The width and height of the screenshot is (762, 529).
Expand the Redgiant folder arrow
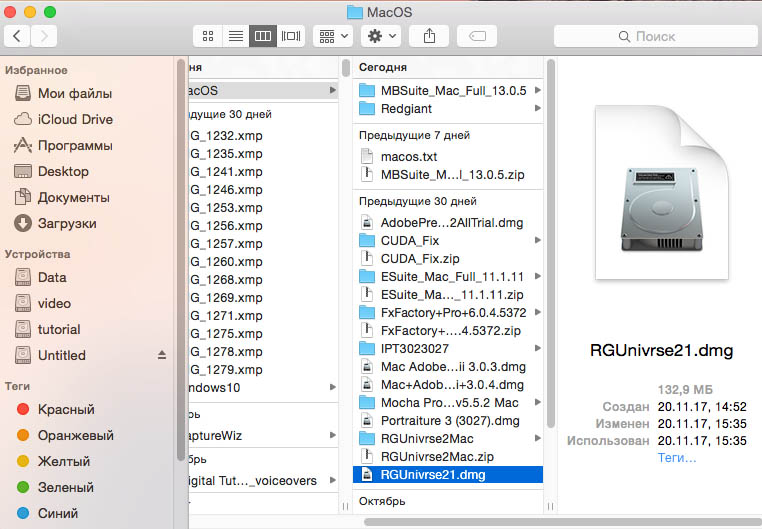(x=537, y=108)
